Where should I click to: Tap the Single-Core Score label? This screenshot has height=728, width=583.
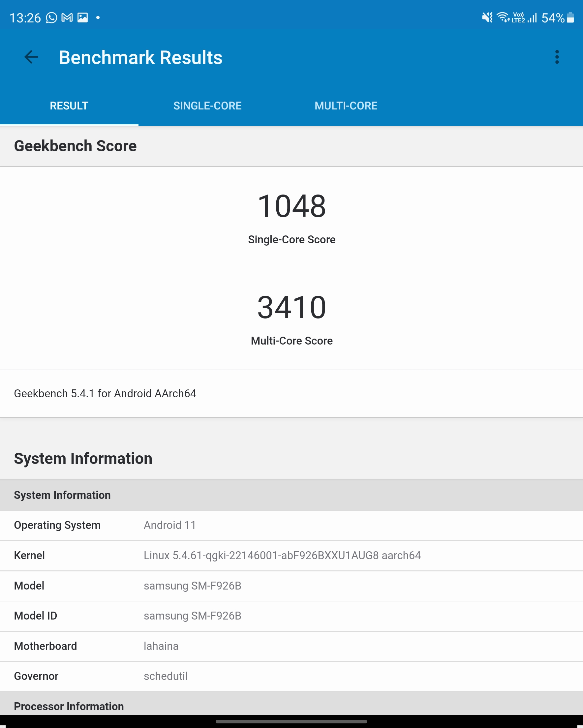pyautogui.click(x=291, y=239)
